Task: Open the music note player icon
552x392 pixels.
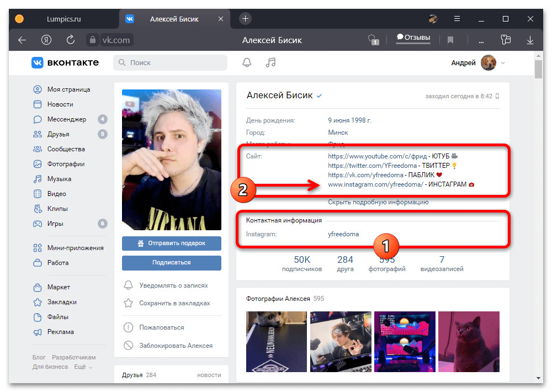Action: [x=270, y=63]
